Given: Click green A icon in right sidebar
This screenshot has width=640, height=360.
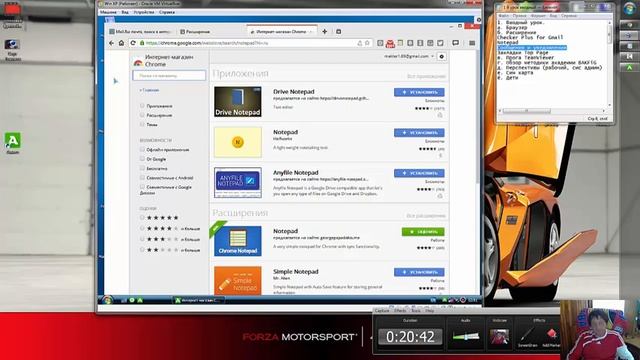Looking at the screenshot, I should coord(629,67).
